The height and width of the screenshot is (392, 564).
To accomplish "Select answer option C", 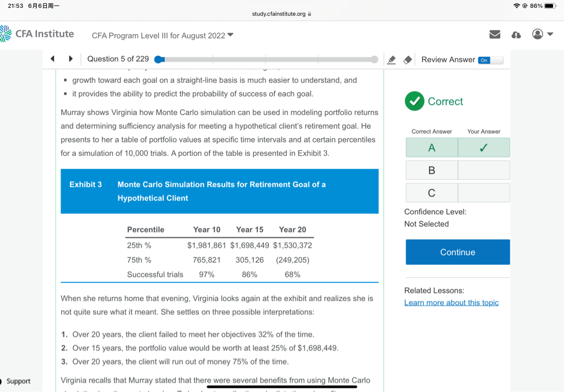I will click(x=432, y=193).
